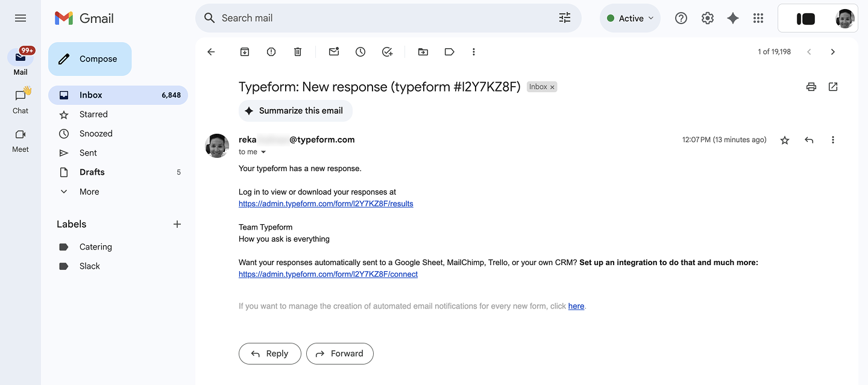Snooze the email with the clock icon
This screenshot has height=385, width=868.
pyautogui.click(x=360, y=52)
